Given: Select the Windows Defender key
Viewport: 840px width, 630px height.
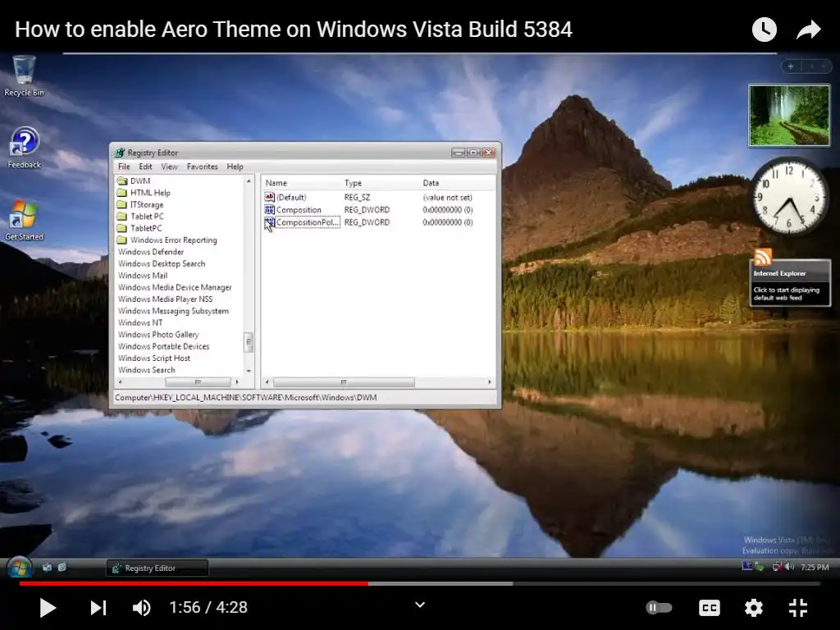Looking at the screenshot, I should point(151,252).
